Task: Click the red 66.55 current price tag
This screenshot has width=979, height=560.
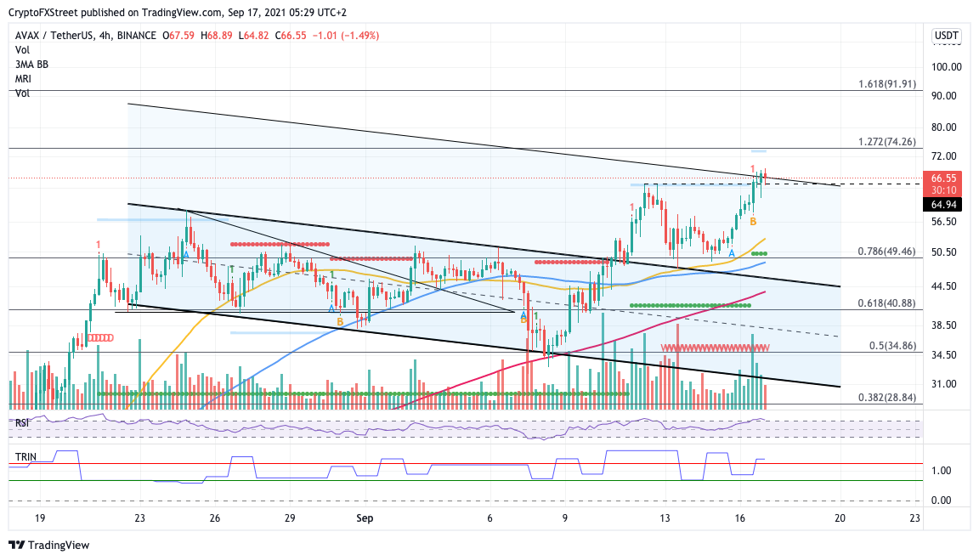Action: coord(942,178)
